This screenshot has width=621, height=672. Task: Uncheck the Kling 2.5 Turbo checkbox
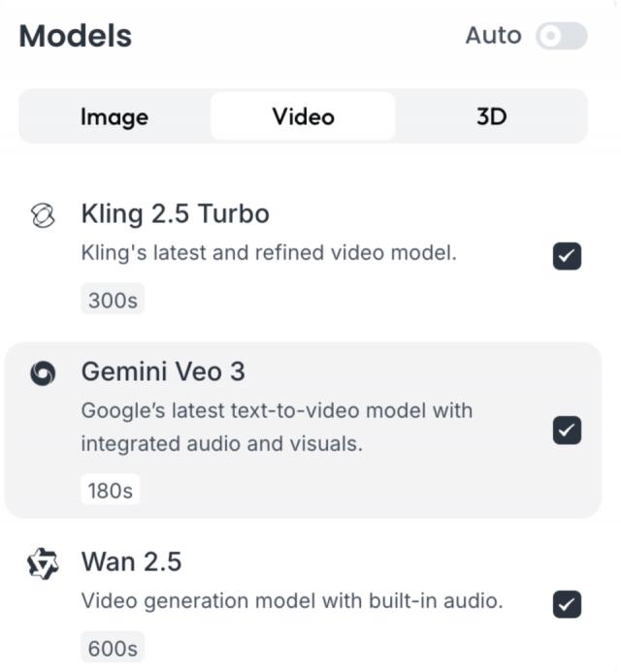[x=567, y=256]
